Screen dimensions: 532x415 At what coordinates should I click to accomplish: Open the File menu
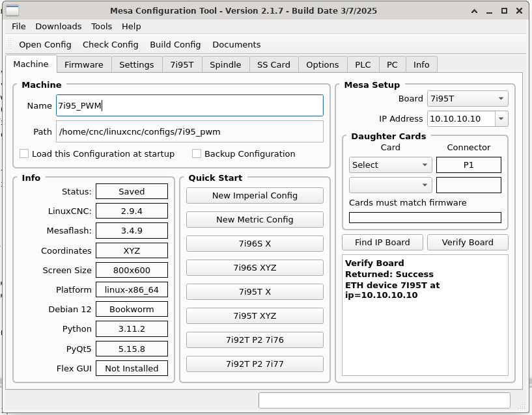point(19,27)
